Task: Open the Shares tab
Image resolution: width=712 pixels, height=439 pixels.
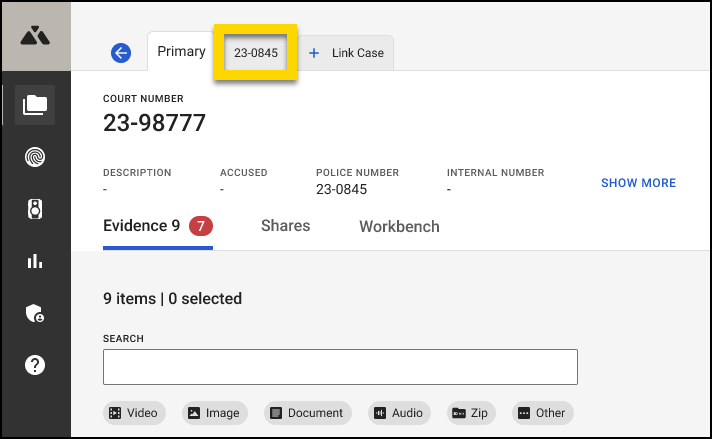Action: (285, 226)
